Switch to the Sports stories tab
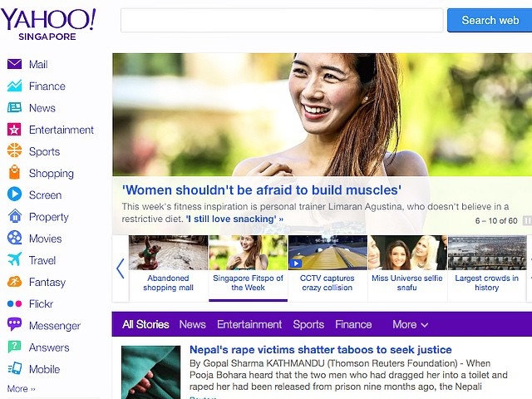Screen dimensions: 532x399 click(308, 324)
